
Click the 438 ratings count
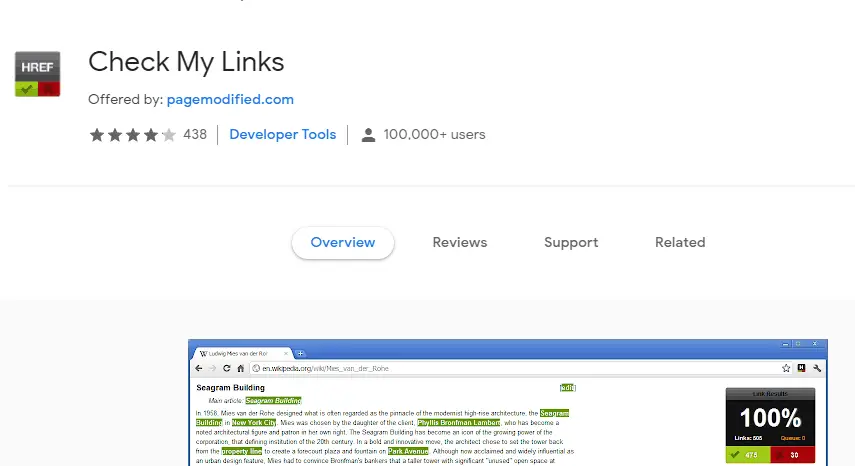[x=195, y=135]
